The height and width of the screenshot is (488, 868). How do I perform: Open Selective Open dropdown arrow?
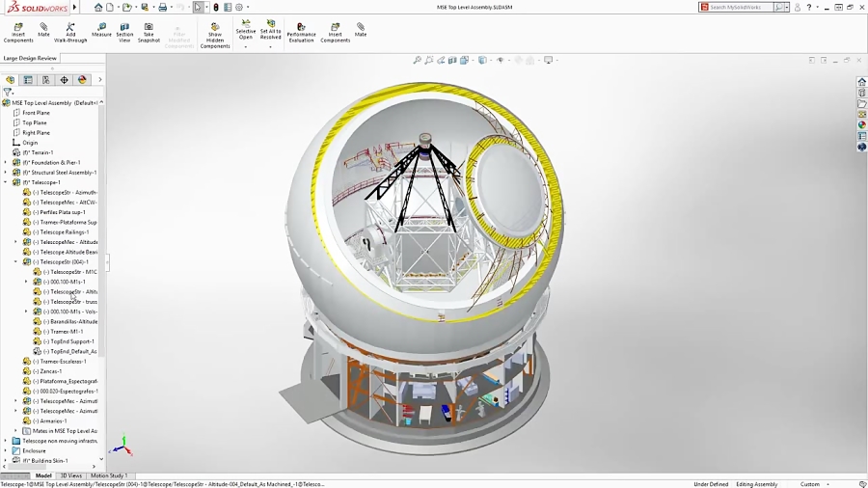coord(246,46)
